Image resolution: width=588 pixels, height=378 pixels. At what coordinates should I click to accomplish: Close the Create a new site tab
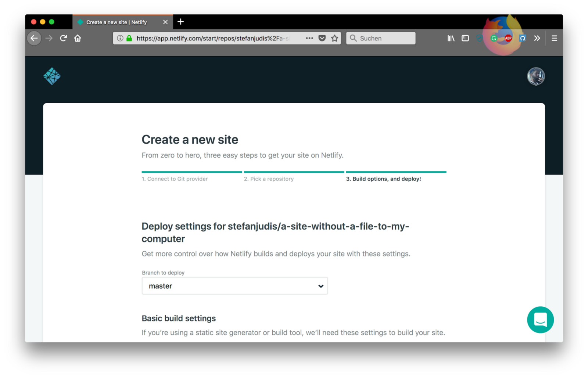pyautogui.click(x=165, y=22)
